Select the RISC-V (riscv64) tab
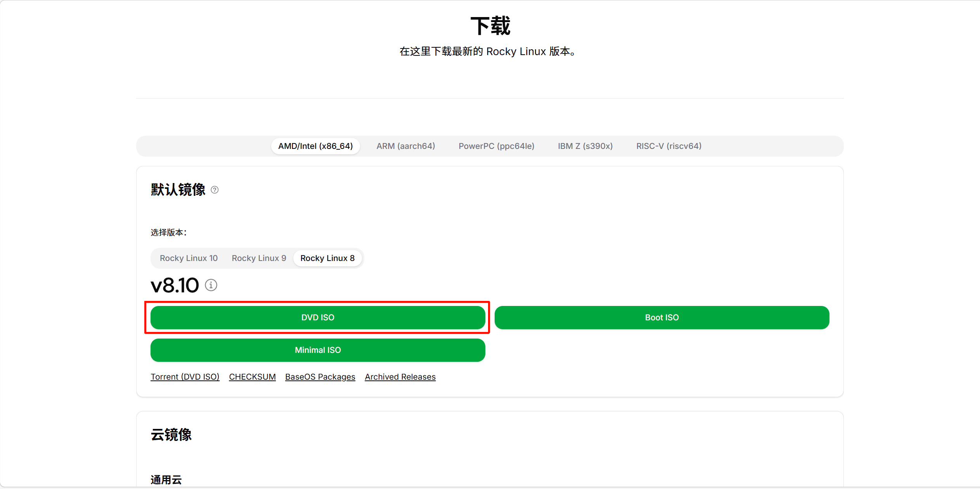Screen dimensions: 980x489 point(668,146)
